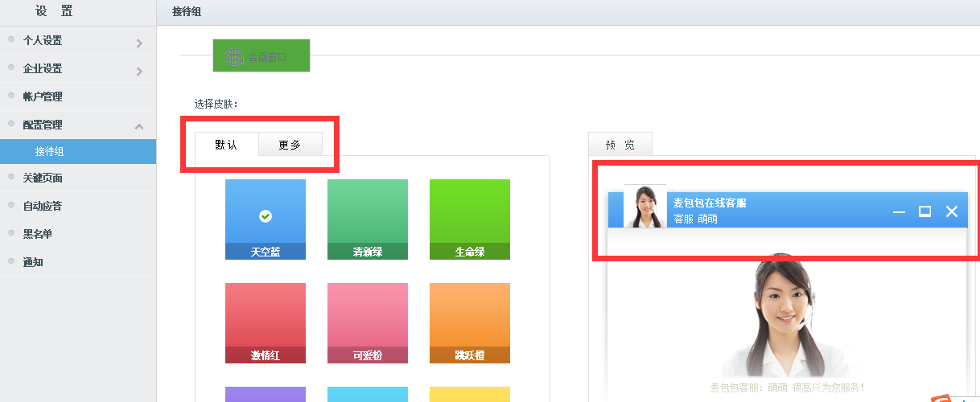Click the agent avatar in preview header
The height and width of the screenshot is (402, 980).
(645, 207)
